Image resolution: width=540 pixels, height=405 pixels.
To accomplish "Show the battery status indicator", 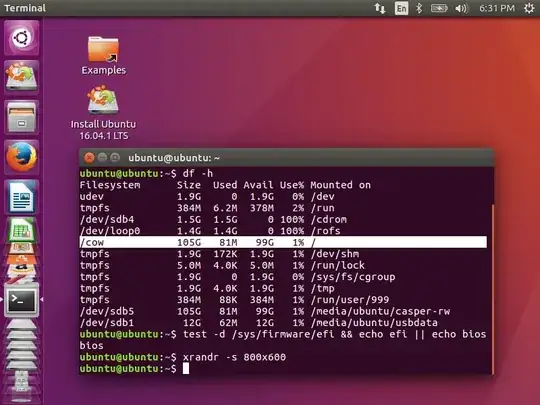I will click(x=439, y=8).
